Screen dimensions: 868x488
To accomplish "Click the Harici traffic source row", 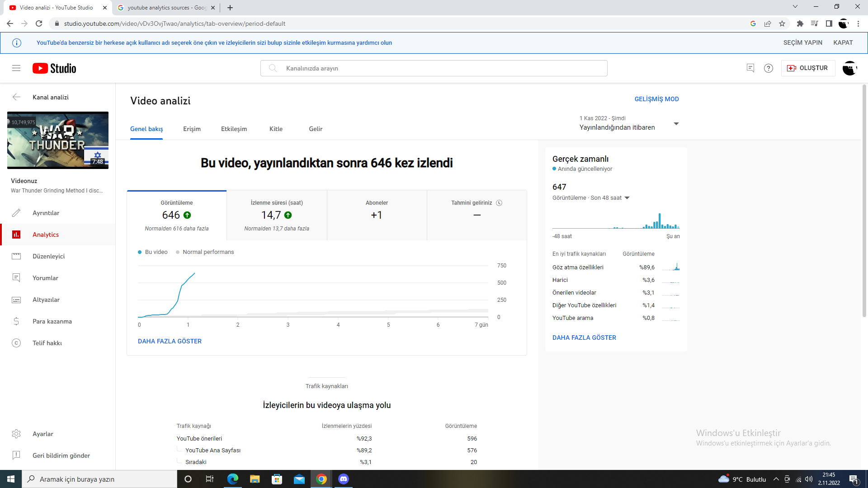I will [616, 280].
